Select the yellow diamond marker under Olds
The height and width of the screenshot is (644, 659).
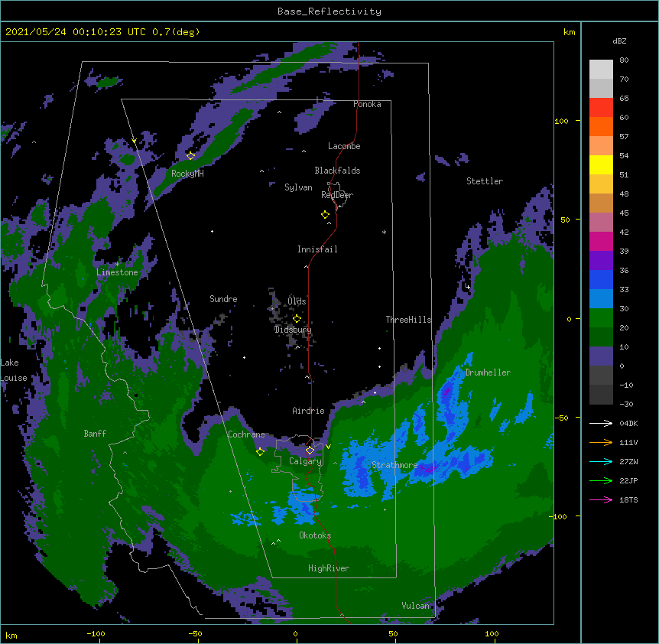click(x=297, y=318)
